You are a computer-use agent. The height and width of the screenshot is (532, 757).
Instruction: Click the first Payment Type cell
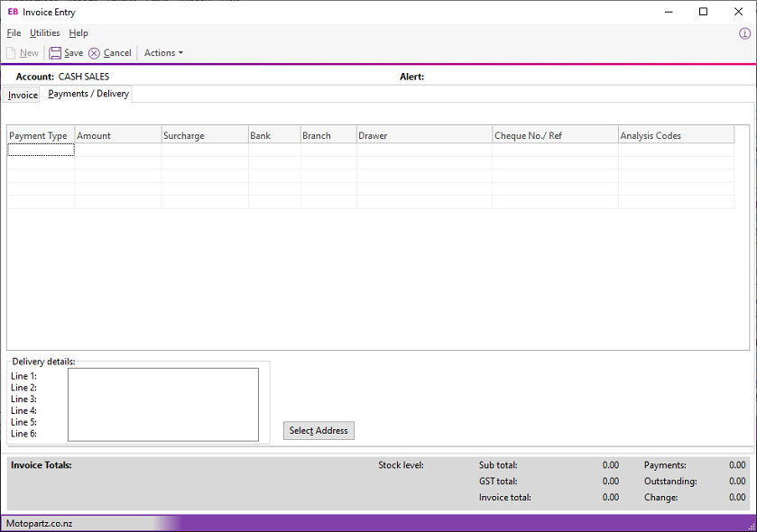pyautogui.click(x=41, y=150)
